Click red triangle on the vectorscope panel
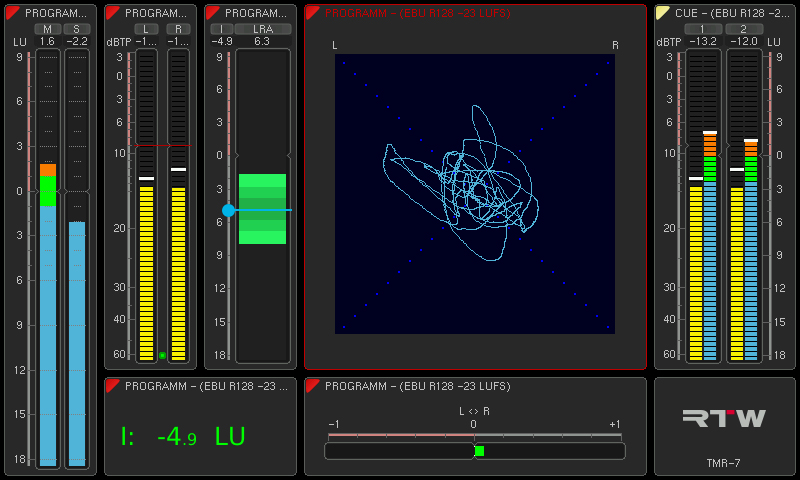800x480 pixels. pyautogui.click(x=313, y=13)
